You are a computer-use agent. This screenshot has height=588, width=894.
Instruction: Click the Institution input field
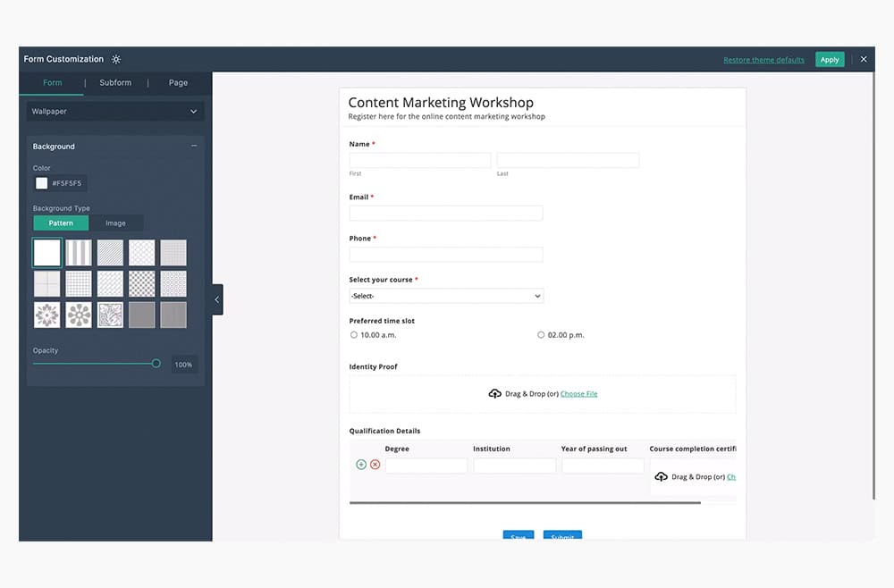click(515, 466)
